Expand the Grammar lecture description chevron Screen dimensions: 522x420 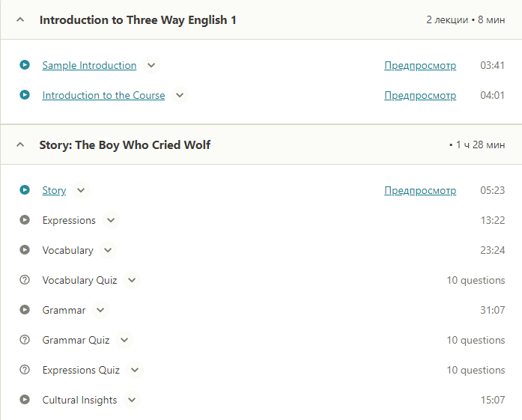coord(100,310)
